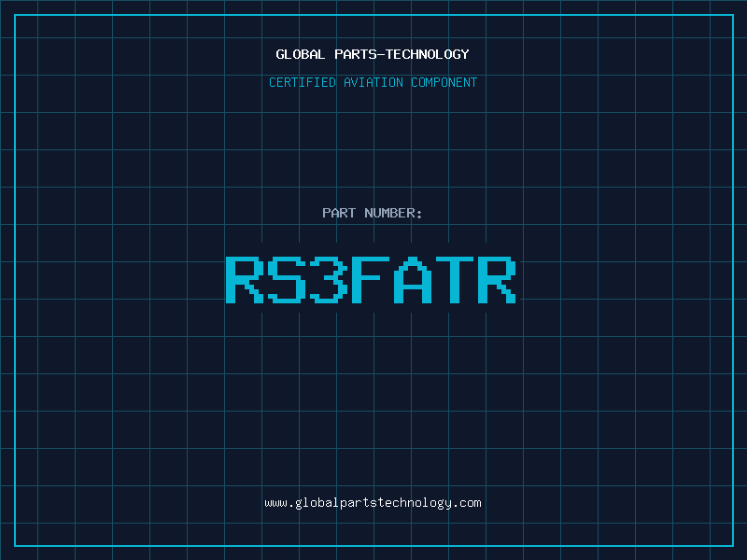Open the www.globalpartstechnology.com website link

[373, 503]
